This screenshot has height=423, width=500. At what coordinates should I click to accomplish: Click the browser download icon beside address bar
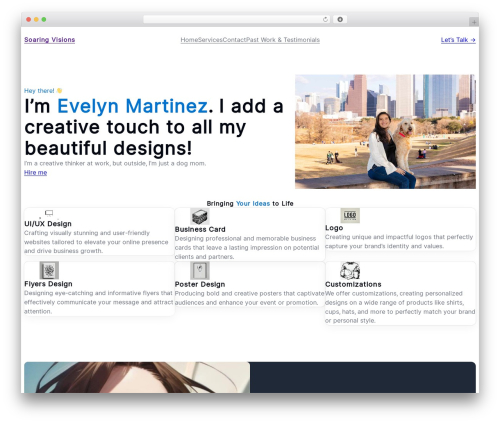tap(340, 20)
